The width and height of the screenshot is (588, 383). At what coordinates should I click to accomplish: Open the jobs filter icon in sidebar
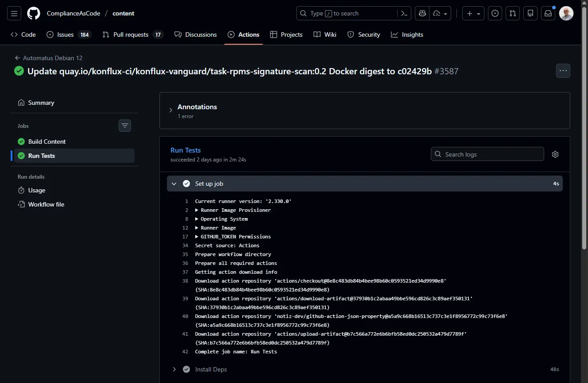124,126
